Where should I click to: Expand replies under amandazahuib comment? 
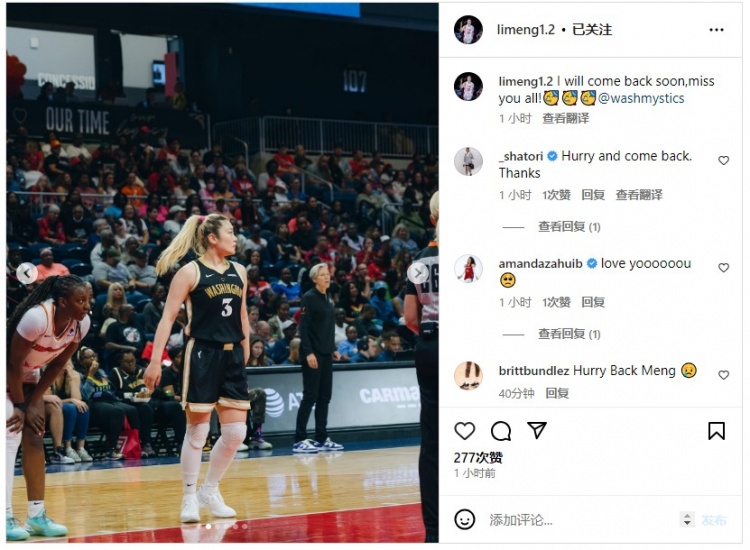click(x=569, y=334)
